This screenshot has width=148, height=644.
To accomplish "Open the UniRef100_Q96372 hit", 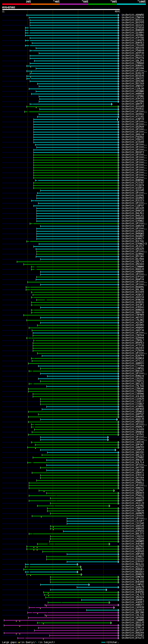I will coord(133,79).
